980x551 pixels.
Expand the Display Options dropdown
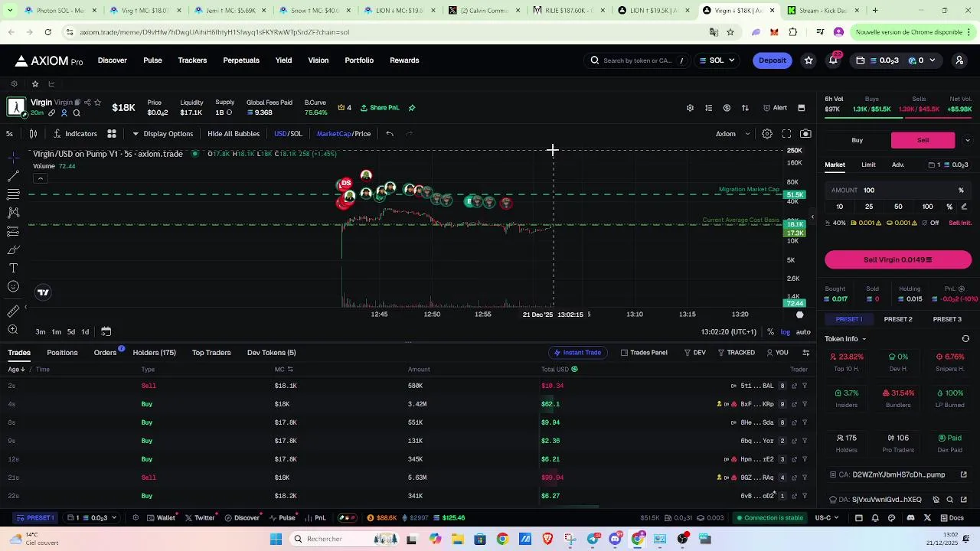pyautogui.click(x=162, y=134)
